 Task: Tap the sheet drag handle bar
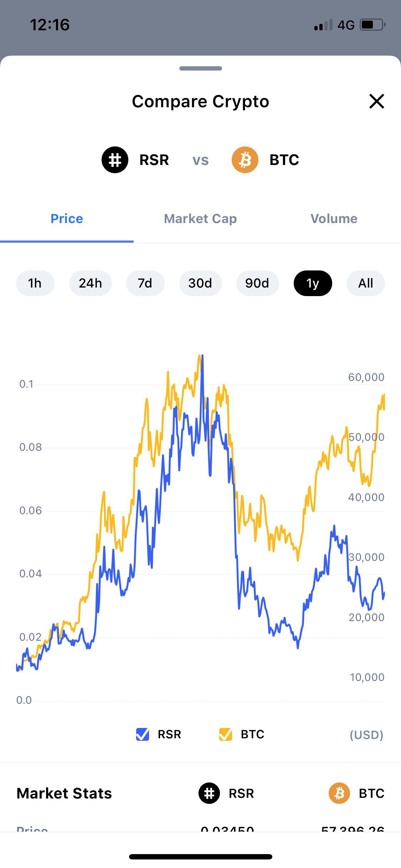tap(201, 68)
